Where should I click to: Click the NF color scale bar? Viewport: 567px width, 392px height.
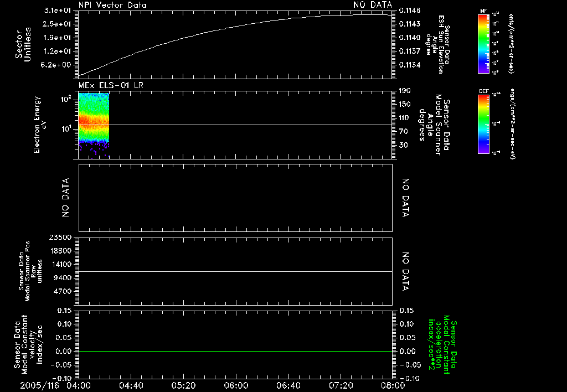tap(483, 44)
